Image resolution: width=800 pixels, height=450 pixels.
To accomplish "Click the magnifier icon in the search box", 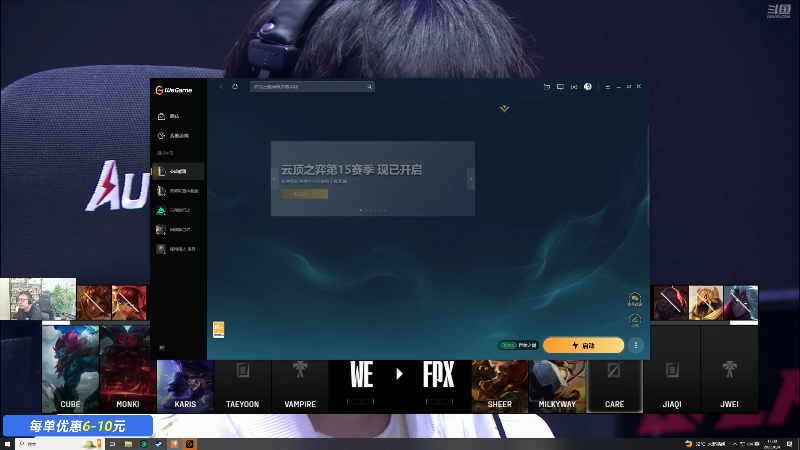I will click(x=370, y=87).
